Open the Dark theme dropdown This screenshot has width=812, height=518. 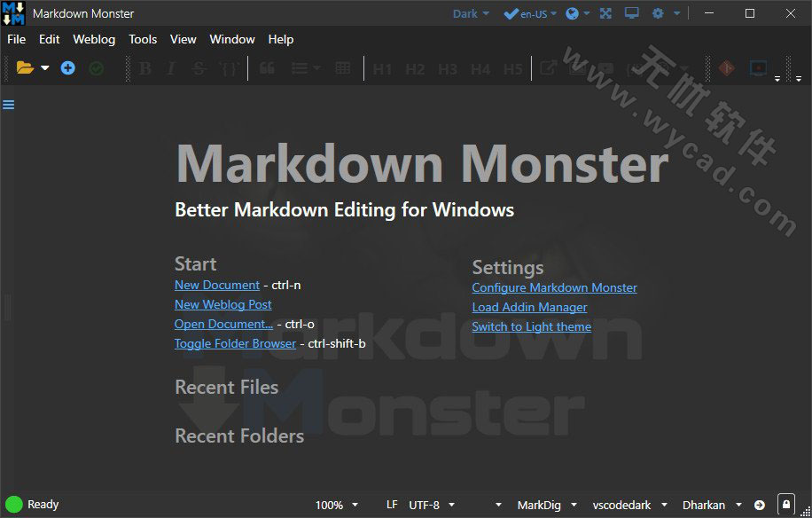click(471, 14)
